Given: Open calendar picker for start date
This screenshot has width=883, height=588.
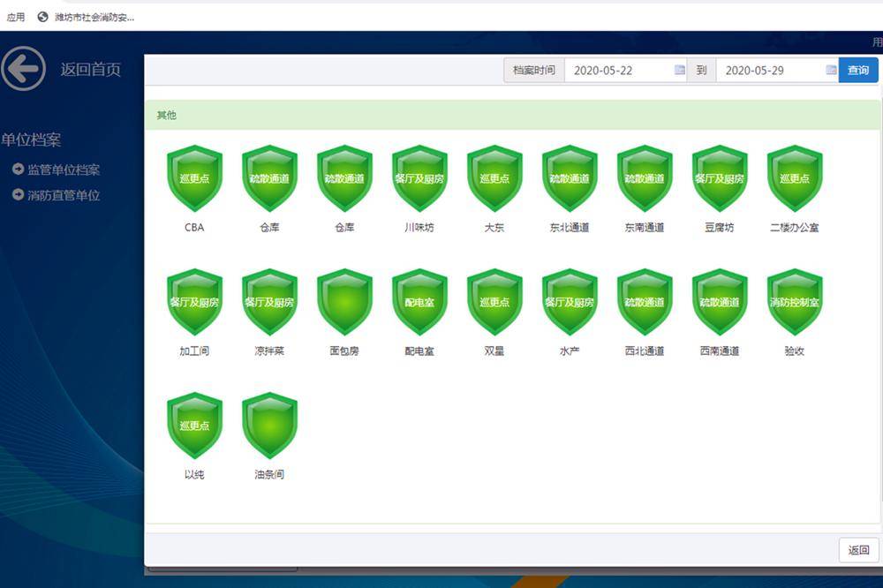Looking at the screenshot, I should coord(680,71).
